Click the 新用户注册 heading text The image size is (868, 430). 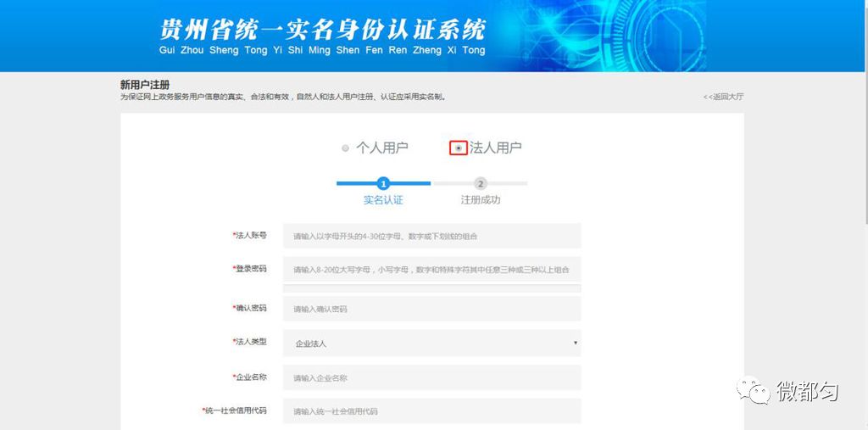pos(145,85)
